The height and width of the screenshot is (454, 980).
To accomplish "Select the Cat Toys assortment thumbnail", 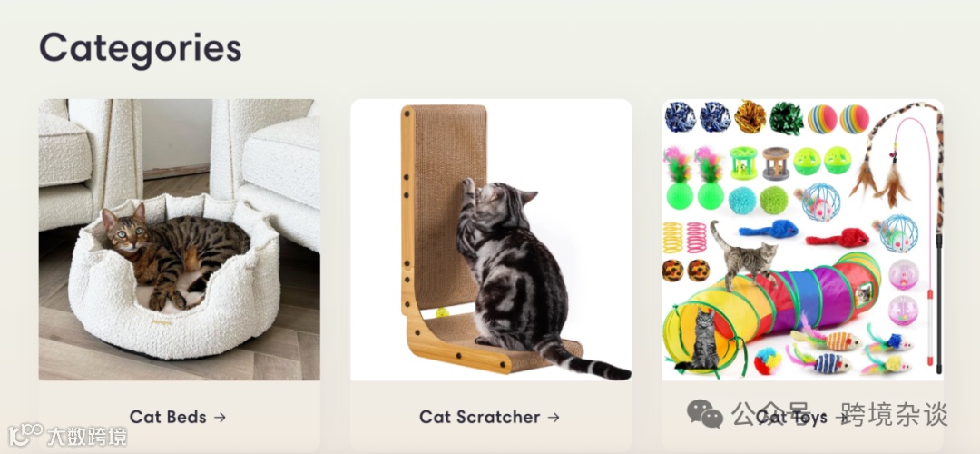I will click(802, 240).
